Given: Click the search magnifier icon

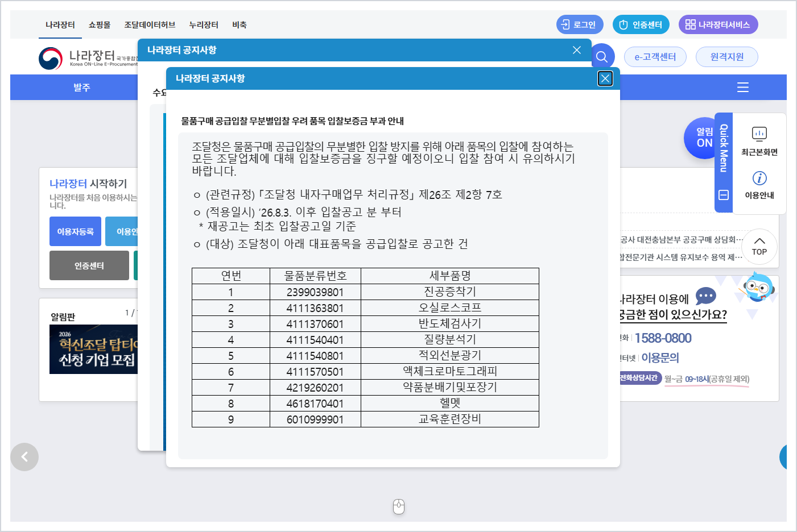Looking at the screenshot, I should [x=602, y=57].
